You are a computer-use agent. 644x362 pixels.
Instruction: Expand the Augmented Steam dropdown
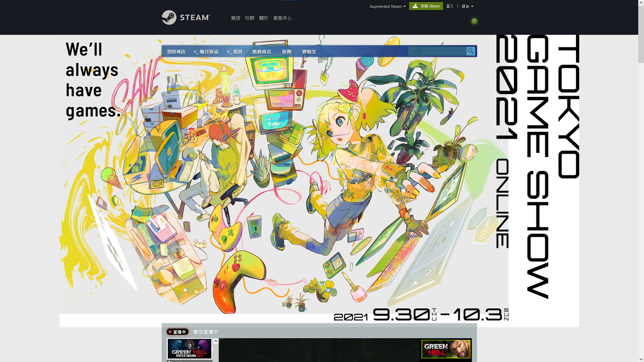pos(388,6)
